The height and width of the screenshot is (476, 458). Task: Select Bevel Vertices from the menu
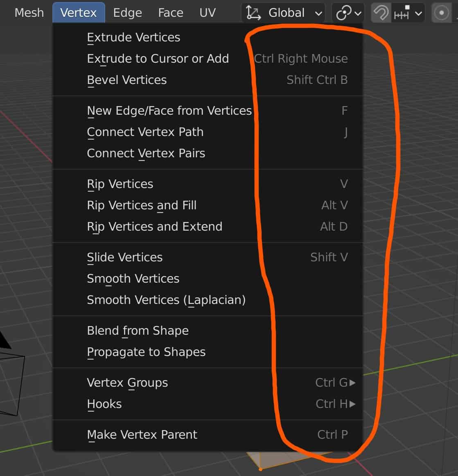pyautogui.click(x=127, y=80)
